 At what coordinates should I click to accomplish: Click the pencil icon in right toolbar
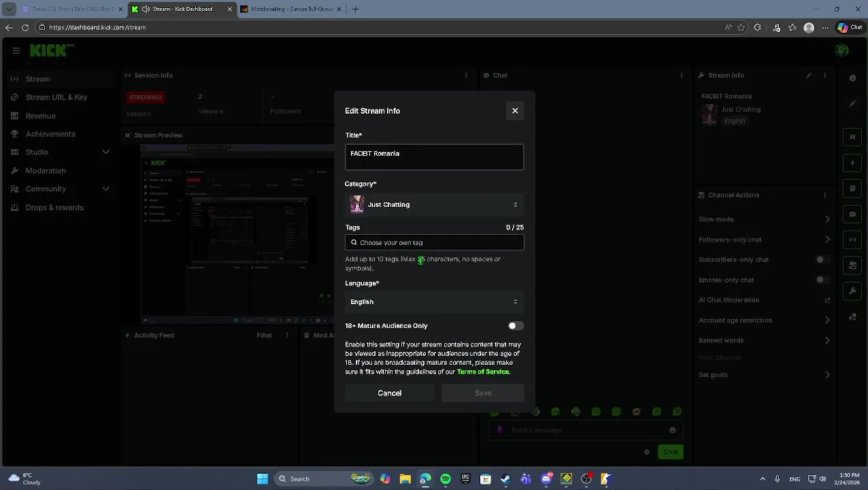852,104
